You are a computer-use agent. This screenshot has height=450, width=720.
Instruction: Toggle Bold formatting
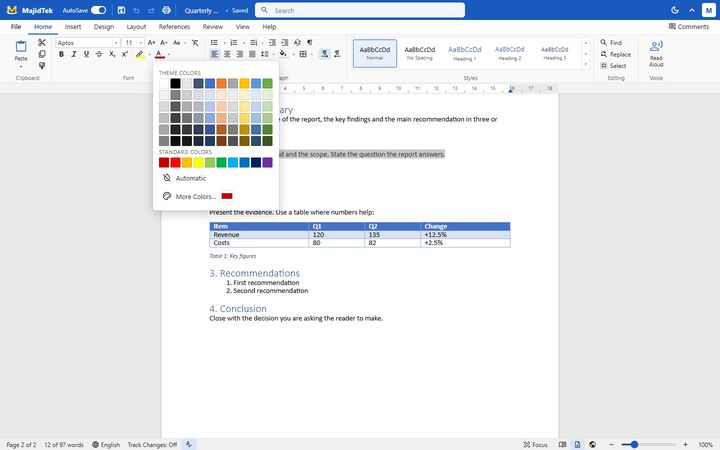click(x=61, y=54)
